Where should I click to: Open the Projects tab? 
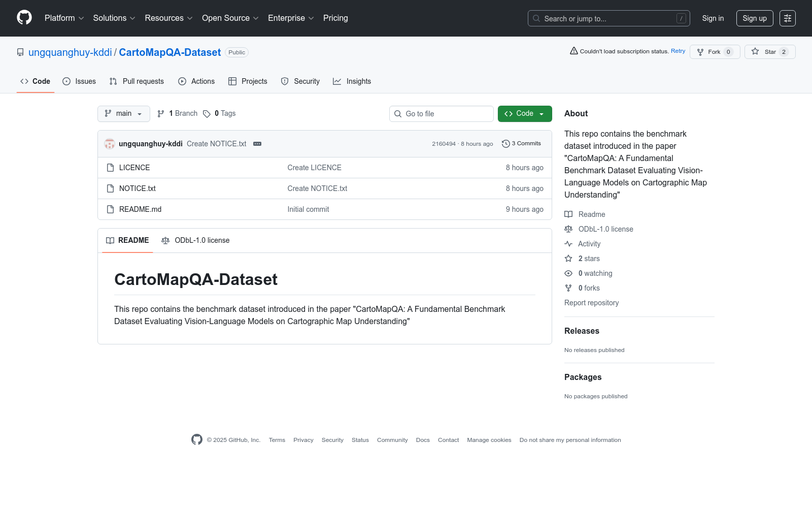[248, 81]
